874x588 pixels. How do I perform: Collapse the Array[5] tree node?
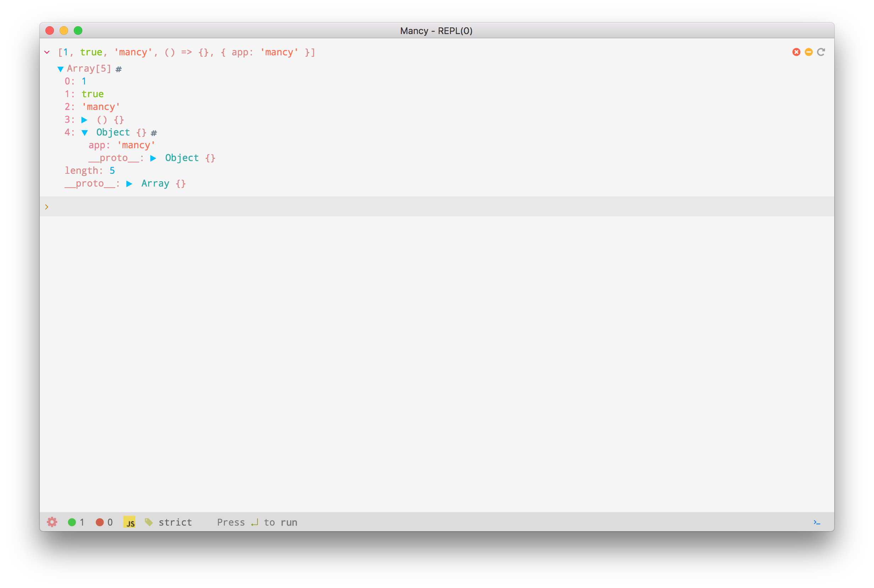pos(60,69)
